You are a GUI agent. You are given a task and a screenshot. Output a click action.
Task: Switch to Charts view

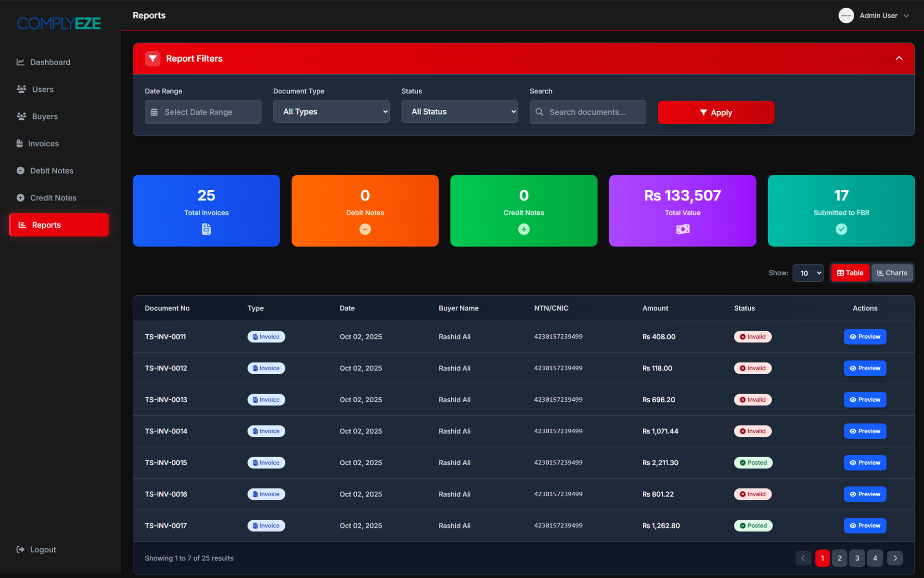point(892,273)
